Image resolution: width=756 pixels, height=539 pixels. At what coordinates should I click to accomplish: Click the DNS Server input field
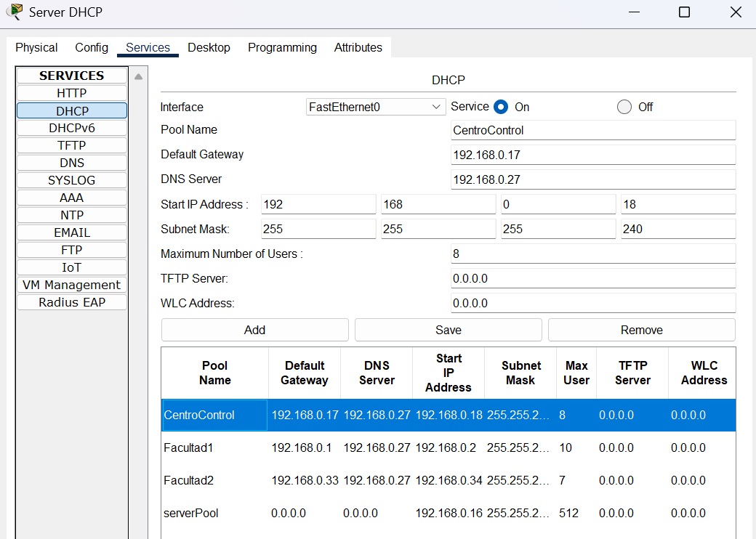(x=593, y=179)
